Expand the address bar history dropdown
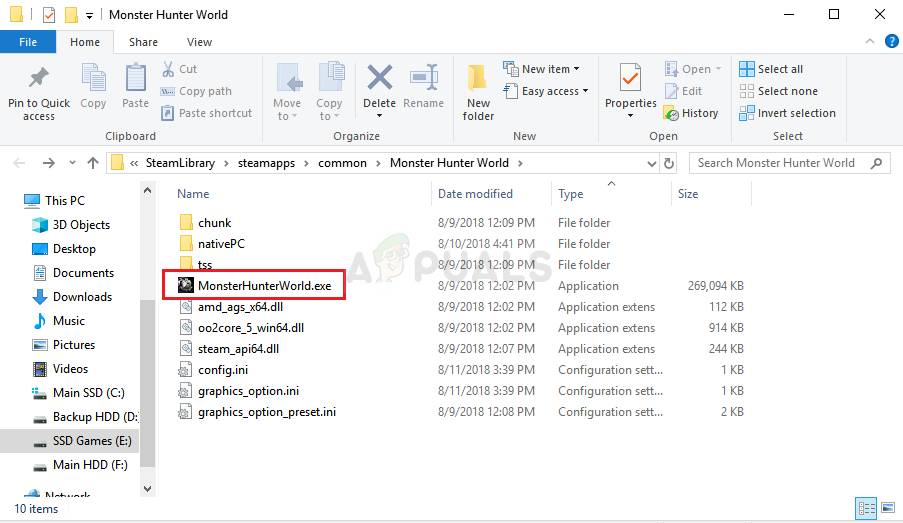 [x=651, y=164]
